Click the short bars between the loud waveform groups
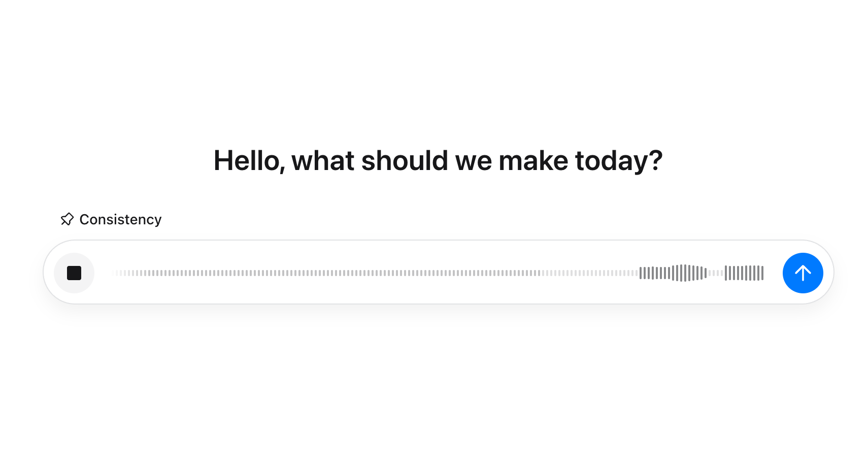 pyautogui.click(x=716, y=273)
